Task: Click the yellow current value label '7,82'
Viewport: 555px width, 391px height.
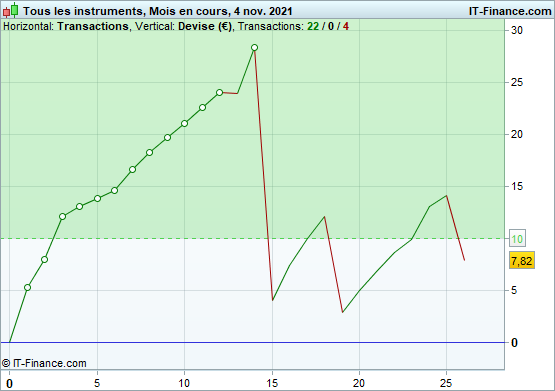Action: pyautogui.click(x=521, y=261)
